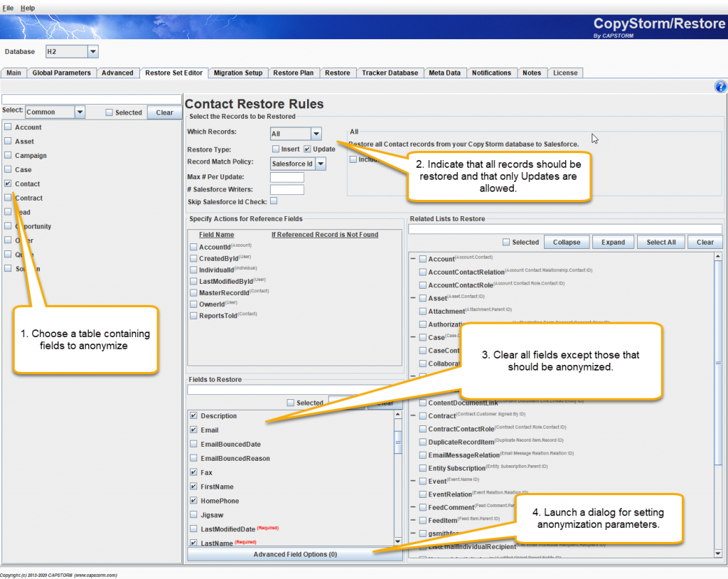The height and width of the screenshot is (579, 728).
Task: Clear the related lists selection
Action: [705, 242]
